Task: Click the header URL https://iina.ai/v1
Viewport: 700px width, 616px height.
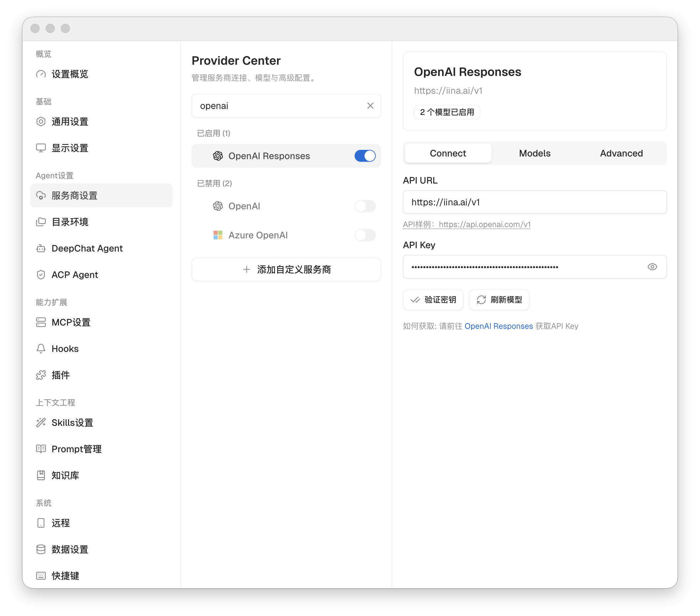Action: click(448, 90)
